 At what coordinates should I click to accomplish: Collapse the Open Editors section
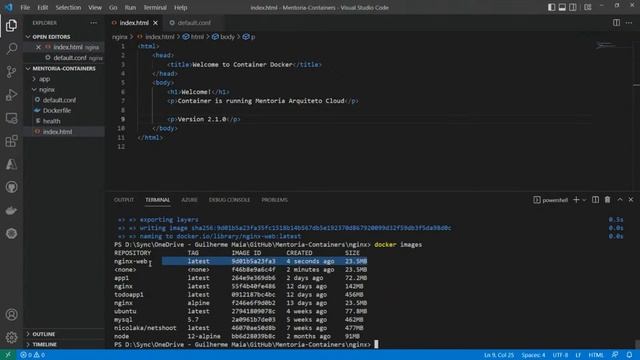[x=64, y=37]
